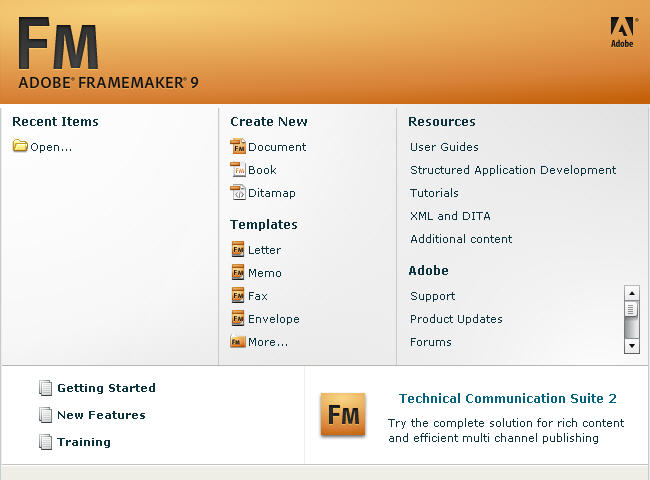Check Product Updates link
Screen dimensions: 650x480
click(x=456, y=319)
